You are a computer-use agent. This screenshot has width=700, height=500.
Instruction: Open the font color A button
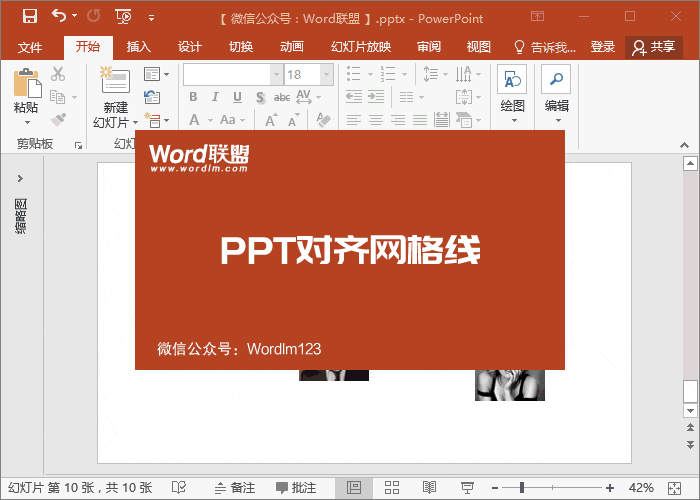pyautogui.click(x=194, y=120)
